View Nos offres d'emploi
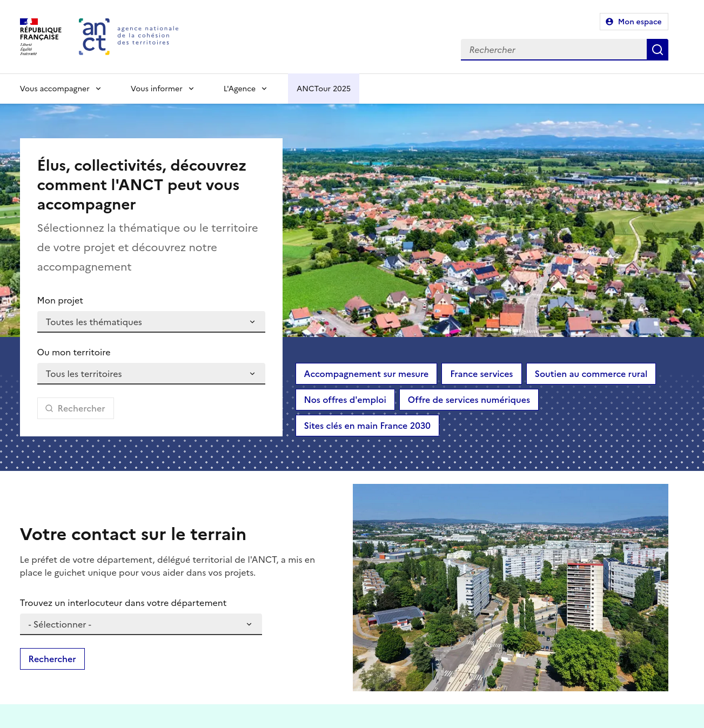The image size is (704, 728). [x=345, y=400]
